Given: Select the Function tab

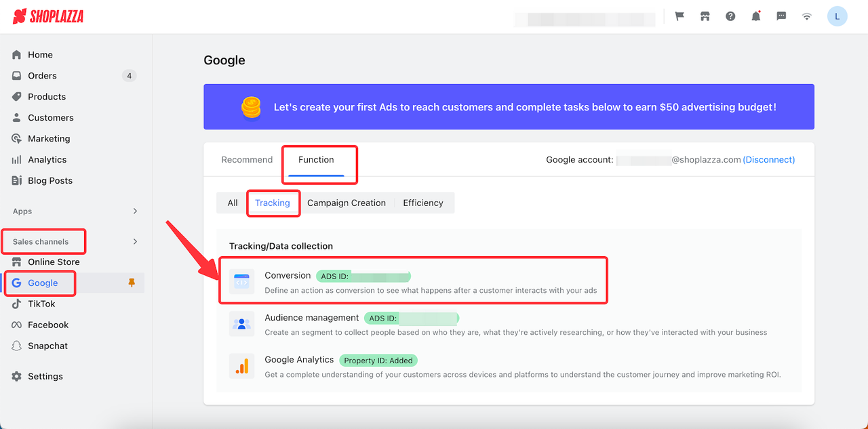Looking at the screenshot, I should coord(316,160).
